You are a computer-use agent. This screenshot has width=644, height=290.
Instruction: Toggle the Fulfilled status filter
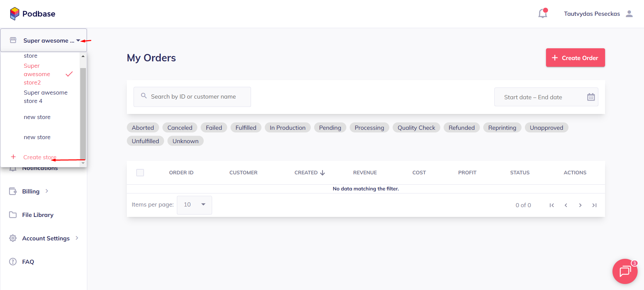(246, 128)
